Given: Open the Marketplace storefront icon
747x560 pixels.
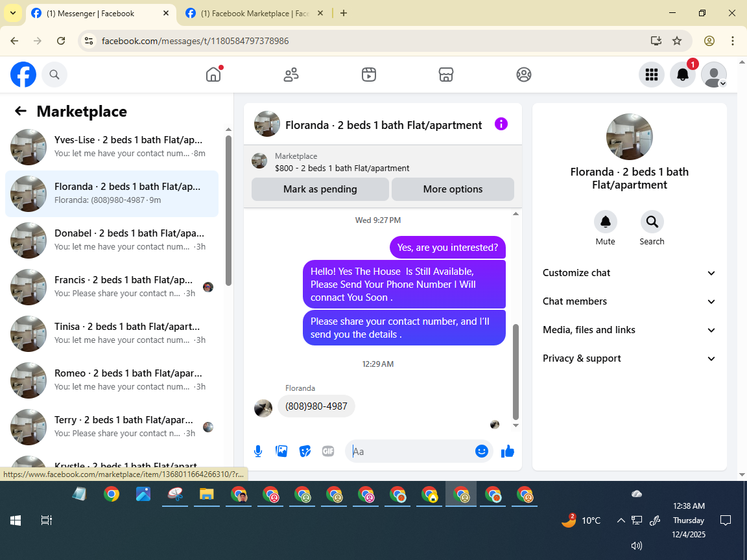Looking at the screenshot, I should (x=446, y=75).
